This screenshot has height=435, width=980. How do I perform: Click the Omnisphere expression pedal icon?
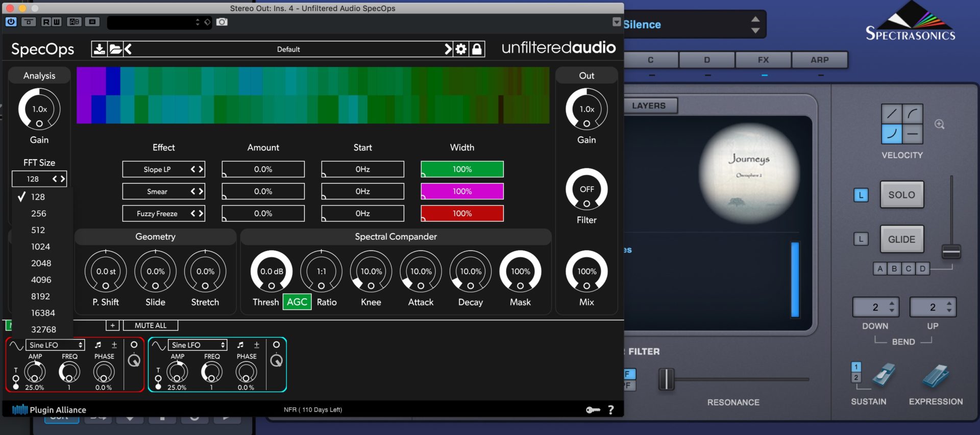tap(936, 376)
